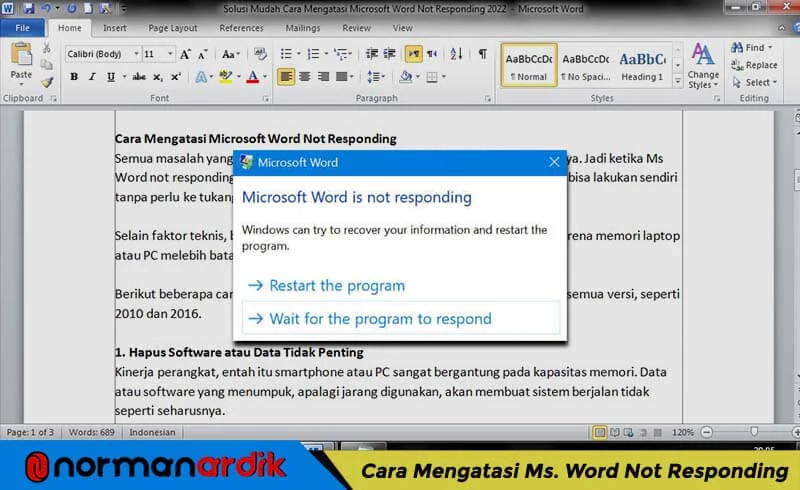Click the Shading paint bucket icon
Screen dimensions: 800x490
tap(406, 77)
